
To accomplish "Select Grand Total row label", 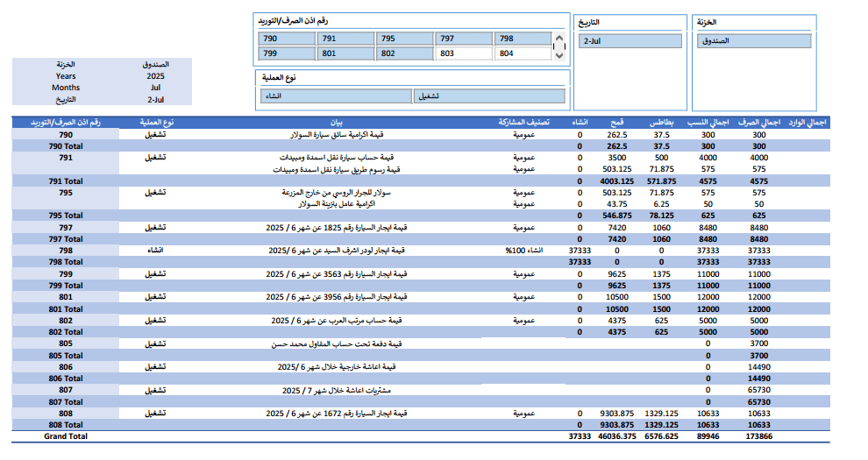I will tap(66, 436).
